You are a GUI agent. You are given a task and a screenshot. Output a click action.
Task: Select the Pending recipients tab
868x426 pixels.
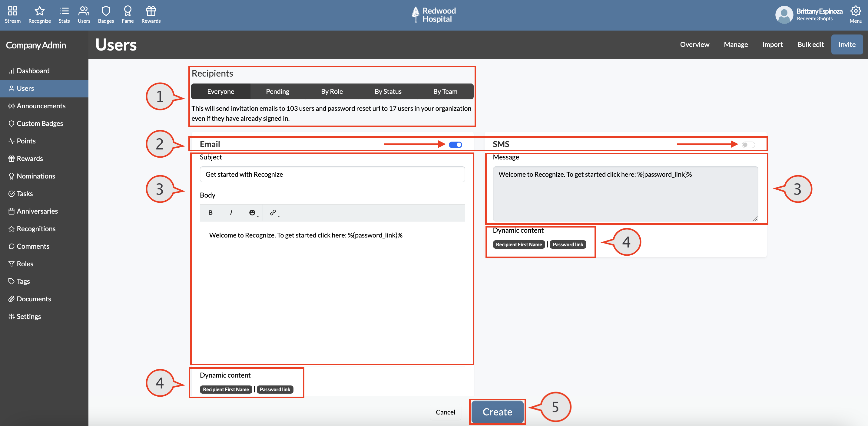pos(278,92)
